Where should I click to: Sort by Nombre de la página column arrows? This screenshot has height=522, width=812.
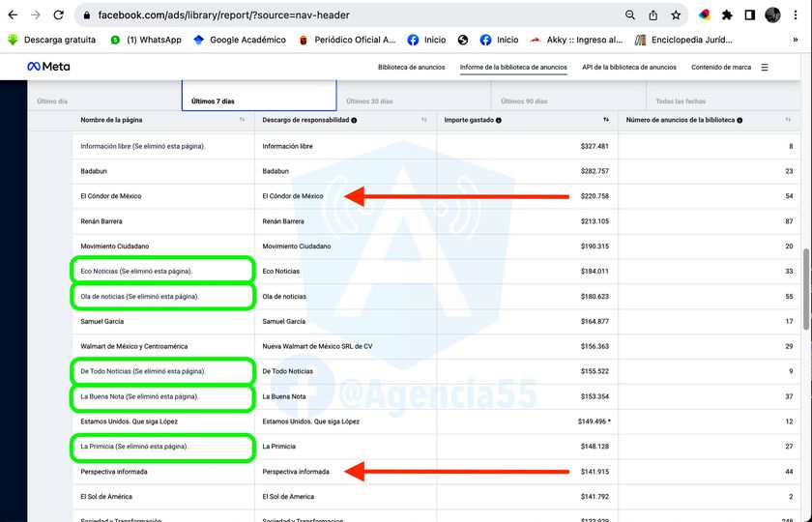(243, 120)
